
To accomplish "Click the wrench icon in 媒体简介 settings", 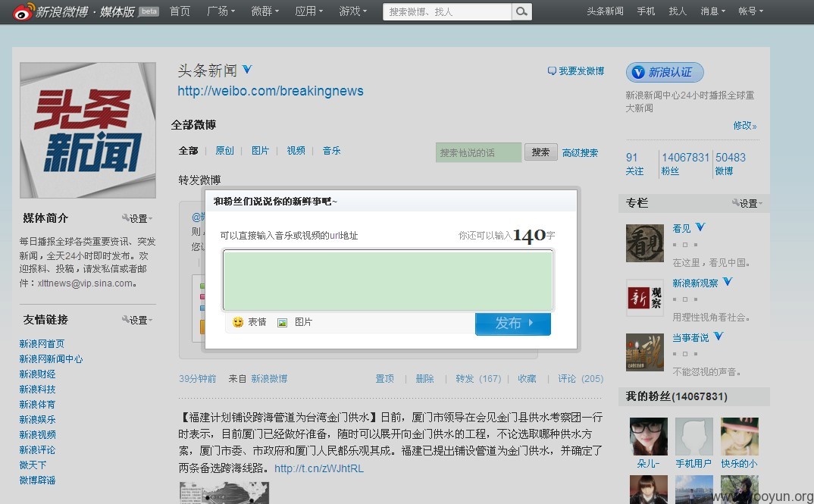I will click(125, 218).
